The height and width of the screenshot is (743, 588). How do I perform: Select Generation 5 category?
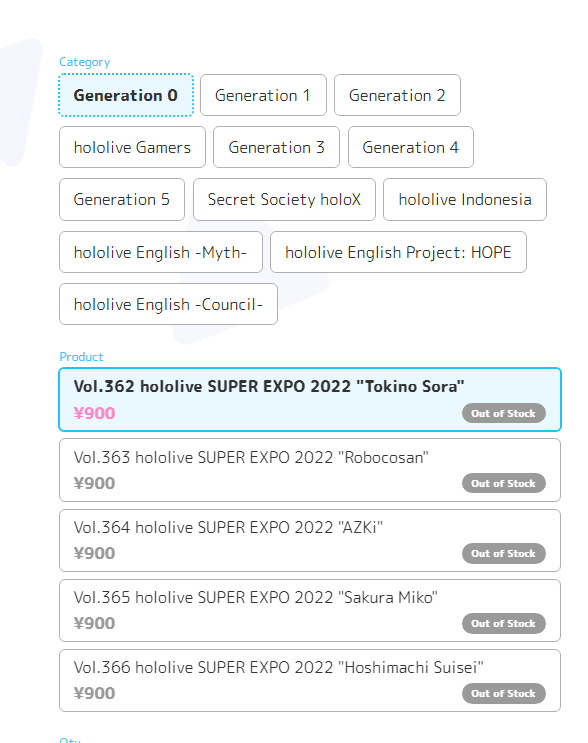coord(122,199)
